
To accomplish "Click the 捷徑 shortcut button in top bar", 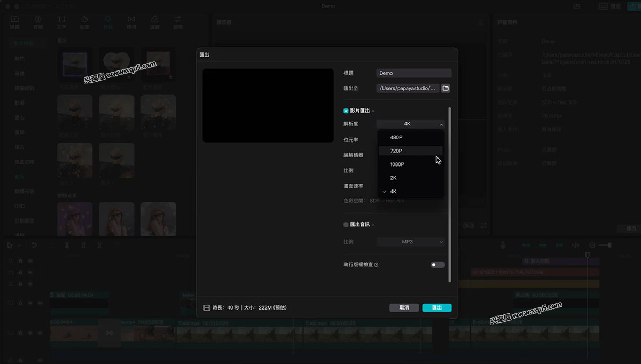I will (x=609, y=6).
